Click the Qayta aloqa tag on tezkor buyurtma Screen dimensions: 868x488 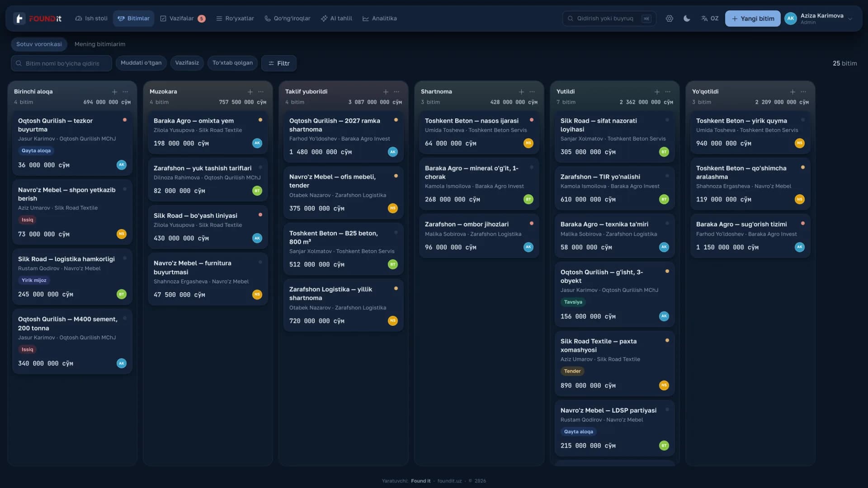(x=36, y=150)
